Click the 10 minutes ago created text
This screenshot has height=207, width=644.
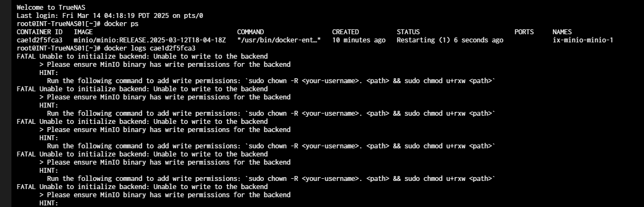point(358,40)
